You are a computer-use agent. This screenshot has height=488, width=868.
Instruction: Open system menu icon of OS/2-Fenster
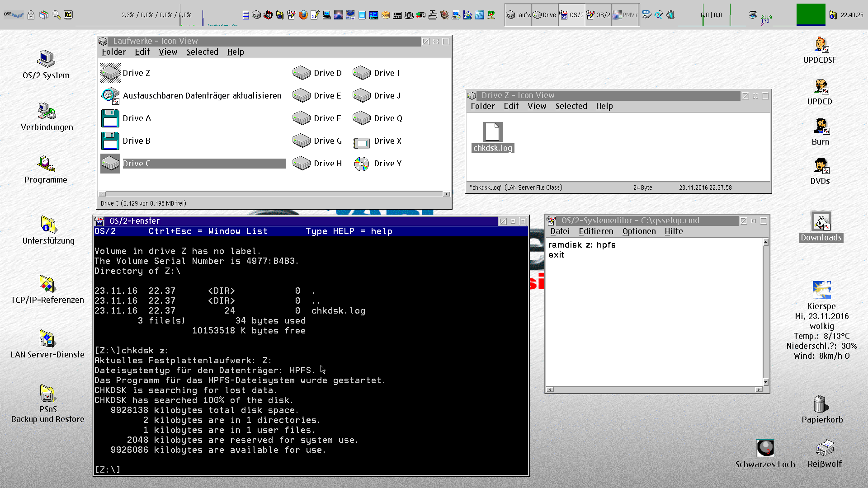click(99, 221)
